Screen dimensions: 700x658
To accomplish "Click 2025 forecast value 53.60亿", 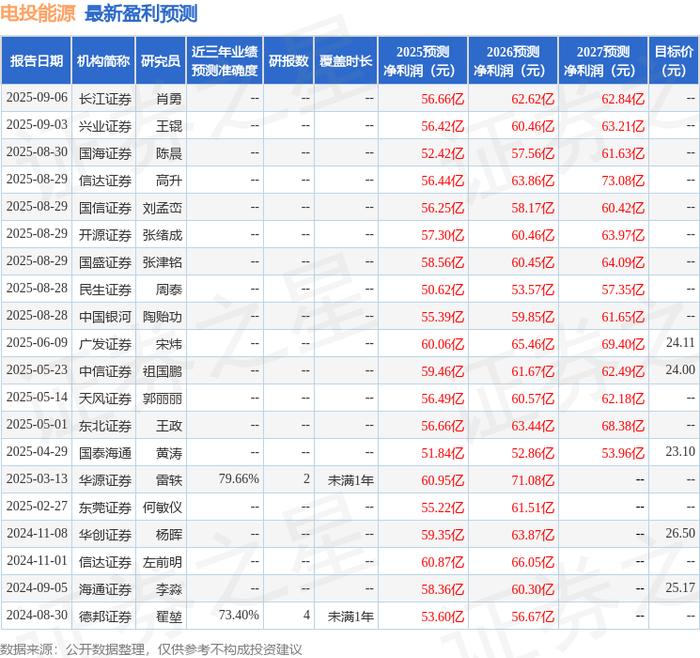I will [442, 616].
